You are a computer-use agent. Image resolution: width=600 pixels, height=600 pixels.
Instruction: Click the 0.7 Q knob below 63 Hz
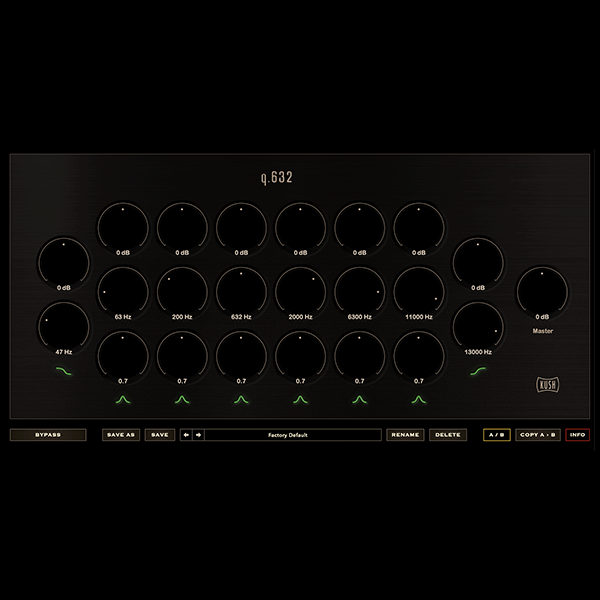coord(123,357)
